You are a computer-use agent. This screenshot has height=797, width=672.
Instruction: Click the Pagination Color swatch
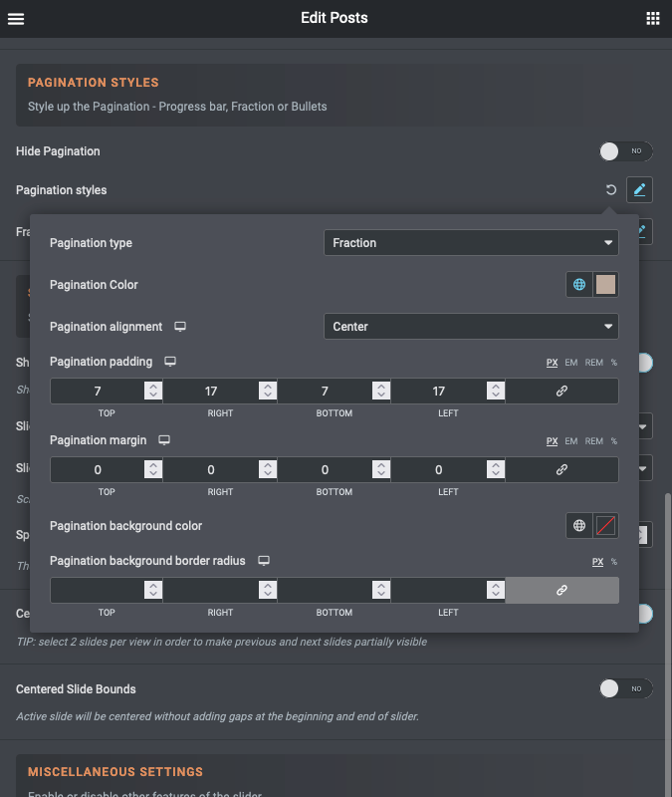(605, 285)
